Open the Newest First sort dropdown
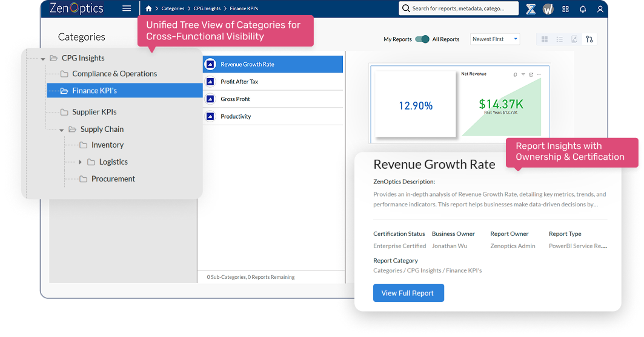Viewport: 644px width, 337px height. point(495,39)
